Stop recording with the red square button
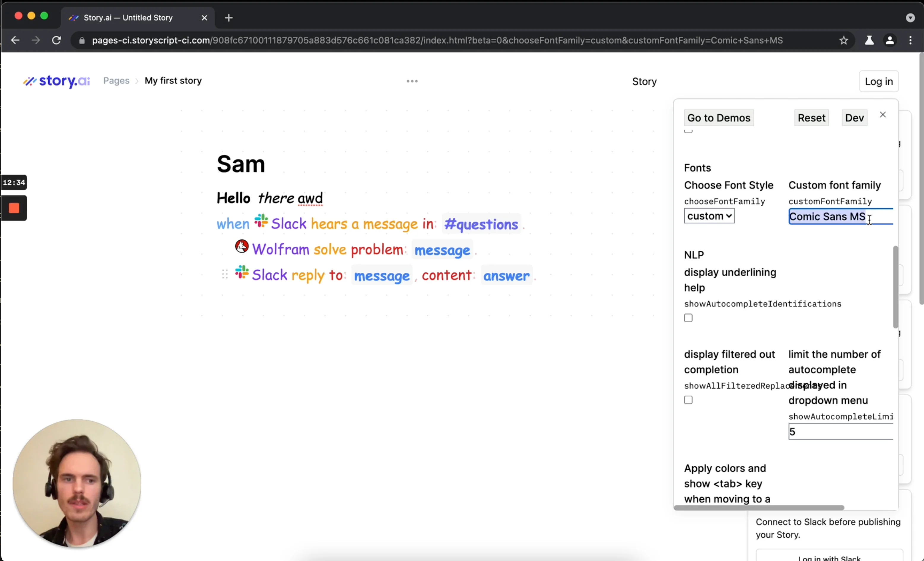 point(14,208)
